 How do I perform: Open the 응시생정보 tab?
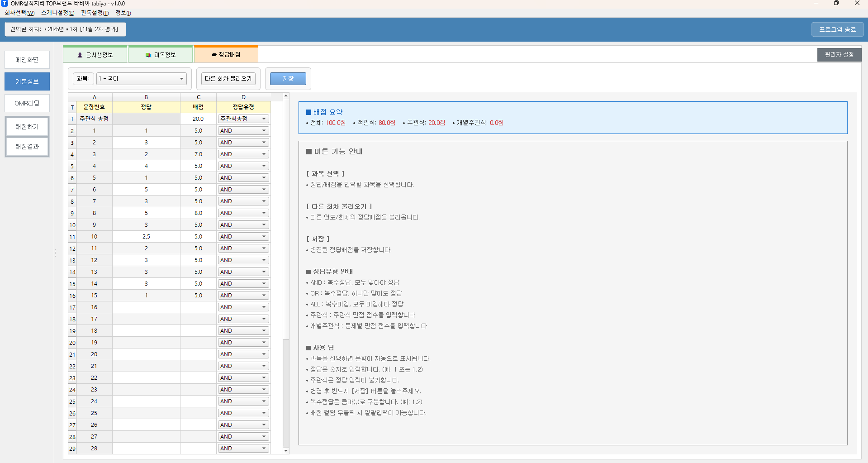coord(95,55)
